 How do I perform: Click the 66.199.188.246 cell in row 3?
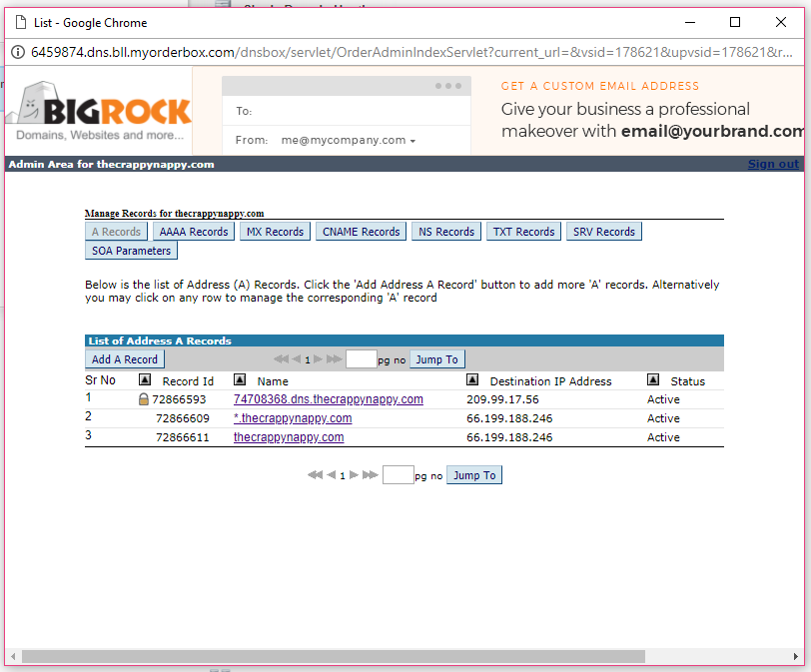pos(509,437)
